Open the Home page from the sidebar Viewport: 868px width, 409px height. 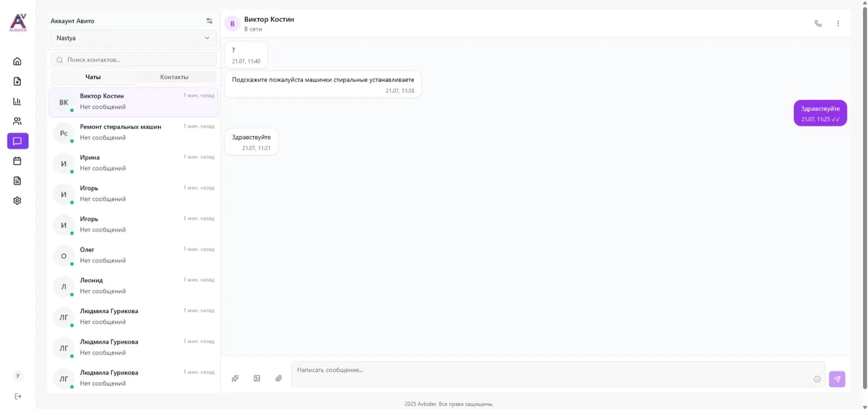[17, 61]
